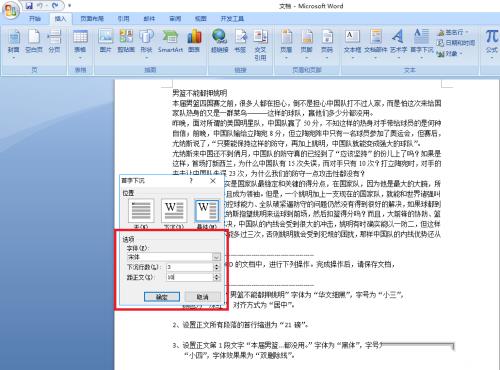Image resolution: width=500 pixels, height=370 pixels.
Task: Expand the Text Box dropdown arrow
Action: 352,58
